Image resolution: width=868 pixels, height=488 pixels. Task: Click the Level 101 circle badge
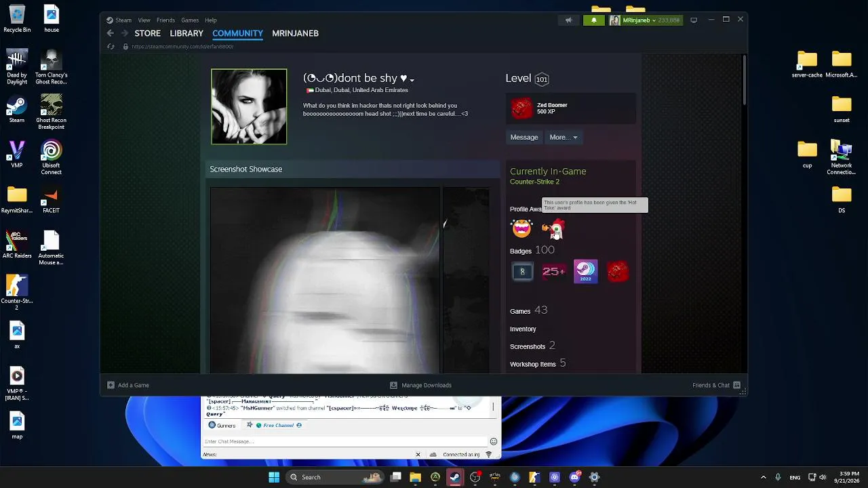pyautogui.click(x=541, y=79)
